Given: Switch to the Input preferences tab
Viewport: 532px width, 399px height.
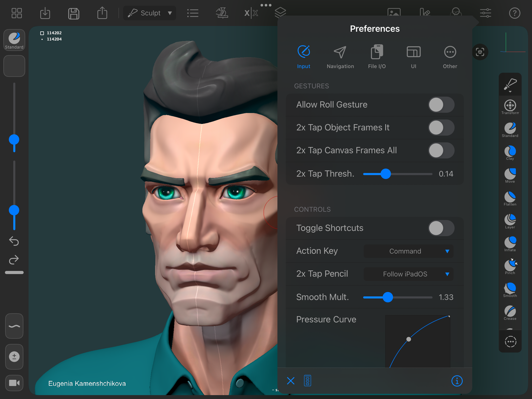Looking at the screenshot, I should click(304, 57).
